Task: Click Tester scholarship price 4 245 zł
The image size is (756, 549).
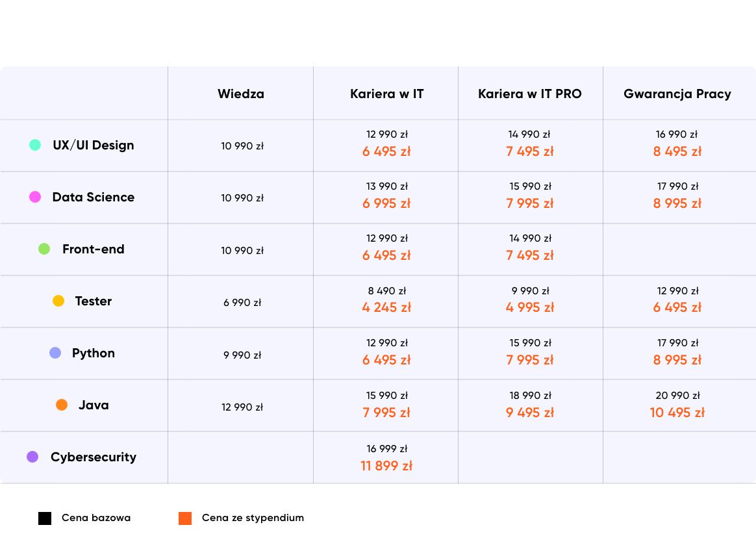Action: tap(386, 308)
